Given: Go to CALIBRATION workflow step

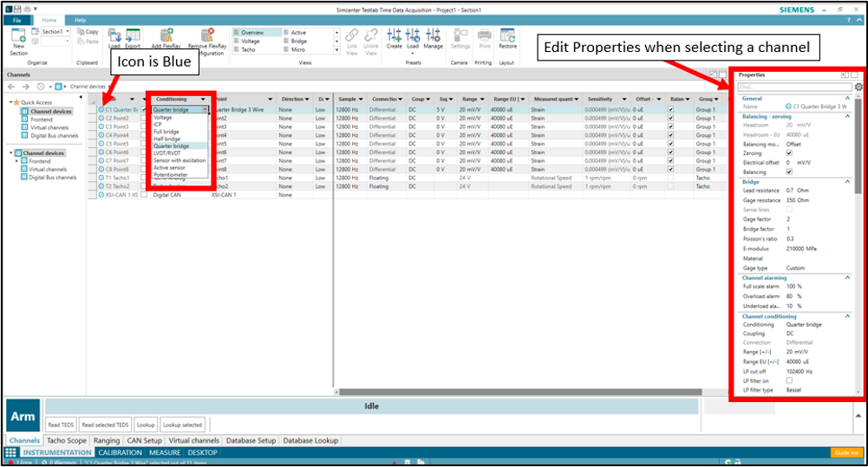Looking at the screenshot, I should click(121, 452).
